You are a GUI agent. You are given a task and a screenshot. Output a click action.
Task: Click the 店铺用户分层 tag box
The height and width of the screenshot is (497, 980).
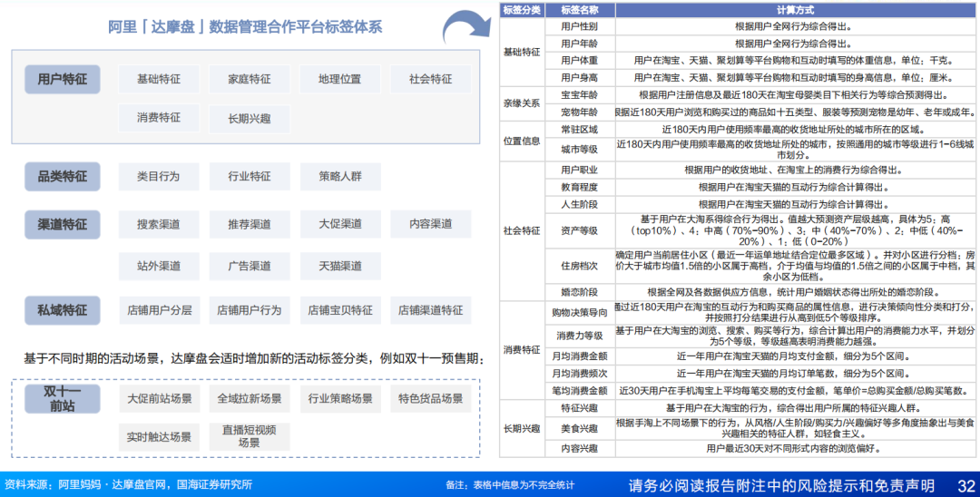(x=159, y=310)
